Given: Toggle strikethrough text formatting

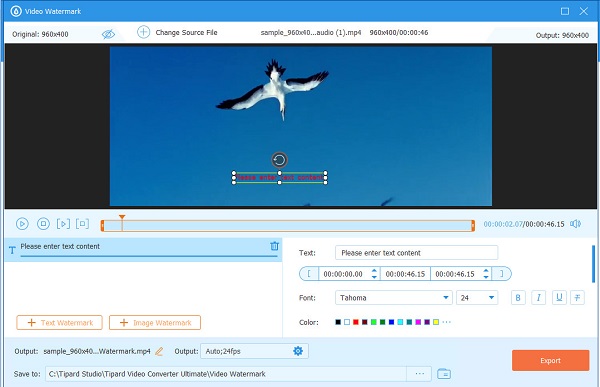Looking at the screenshot, I should click(x=577, y=297).
